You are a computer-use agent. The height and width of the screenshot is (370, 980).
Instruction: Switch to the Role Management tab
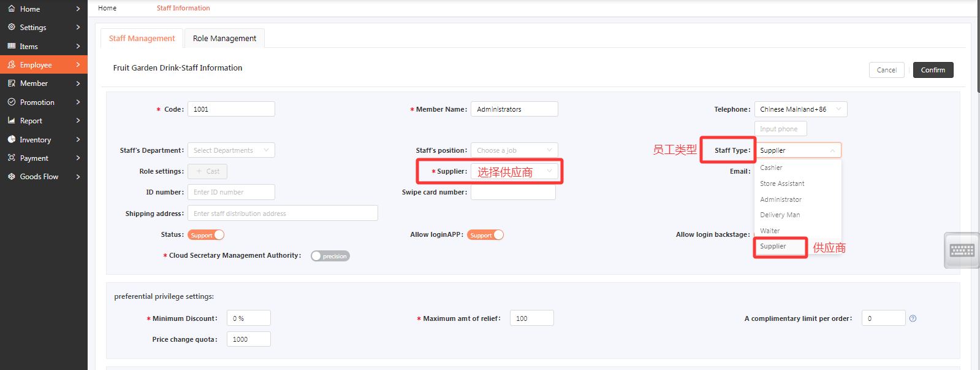point(224,38)
